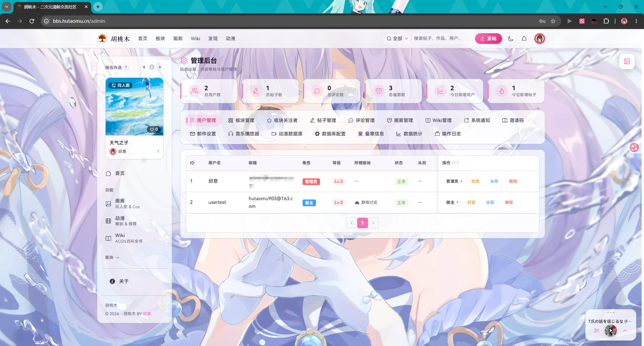Switch to the Wiki管理 tab

438,120
